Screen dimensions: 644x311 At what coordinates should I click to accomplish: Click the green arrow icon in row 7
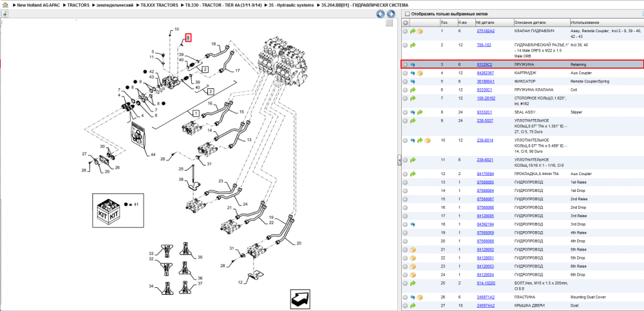click(413, 98)
